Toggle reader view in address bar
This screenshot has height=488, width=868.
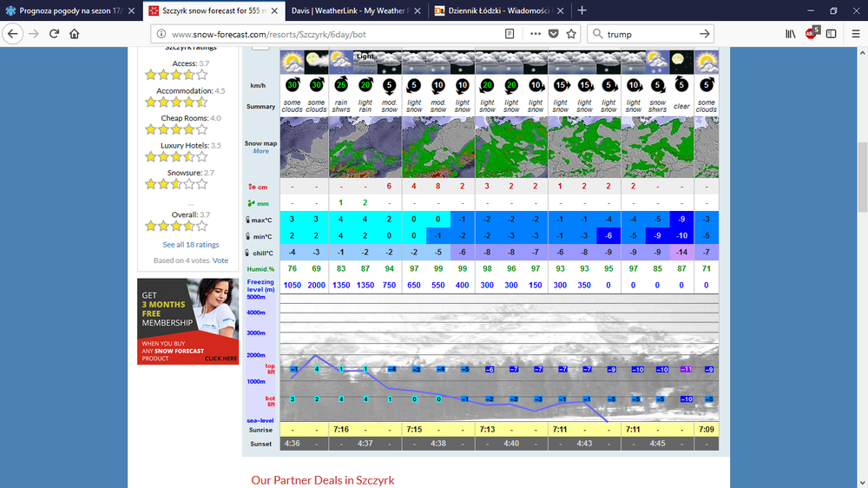point(510,34)
